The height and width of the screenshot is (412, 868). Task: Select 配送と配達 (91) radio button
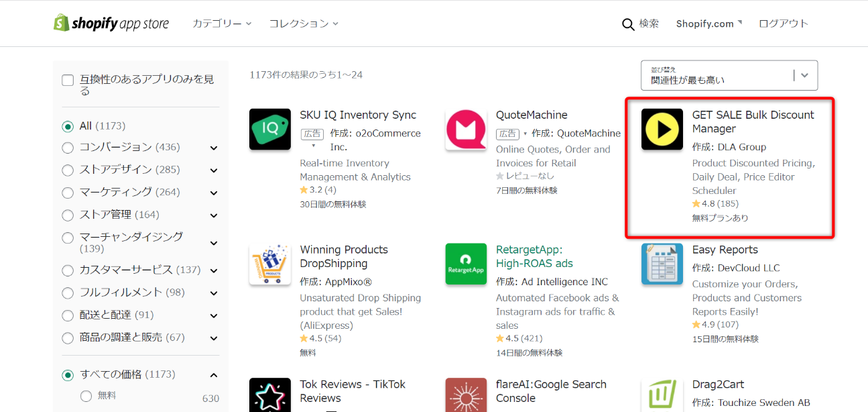(x=68, y=315)
